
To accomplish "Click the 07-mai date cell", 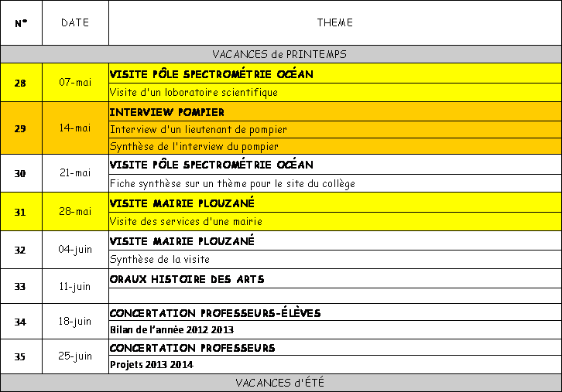I will click(x=75, y=83).
